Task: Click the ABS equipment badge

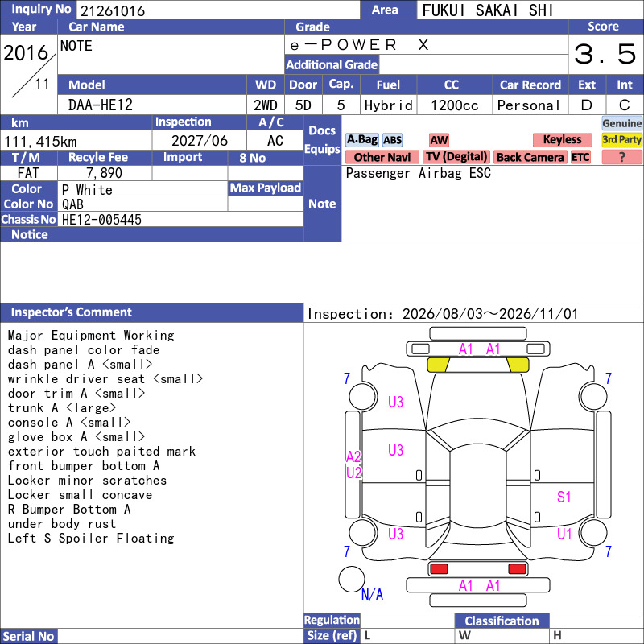Action: tap(392, 140)
